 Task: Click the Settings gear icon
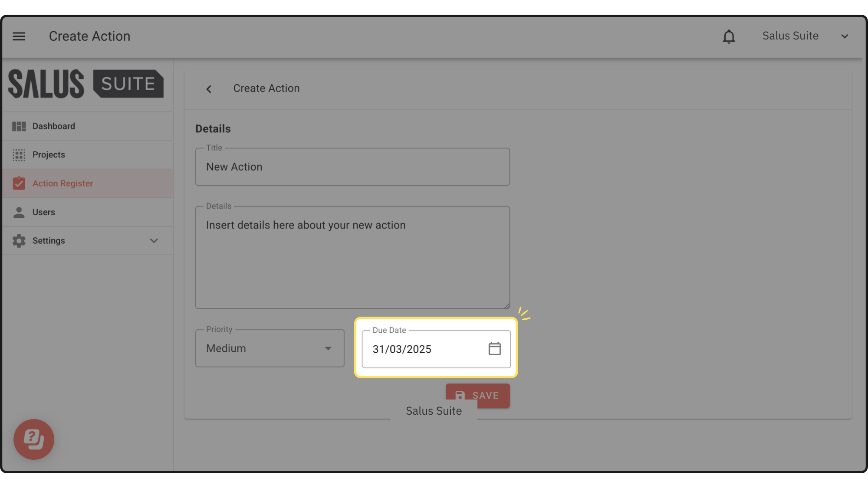point(19,241)
